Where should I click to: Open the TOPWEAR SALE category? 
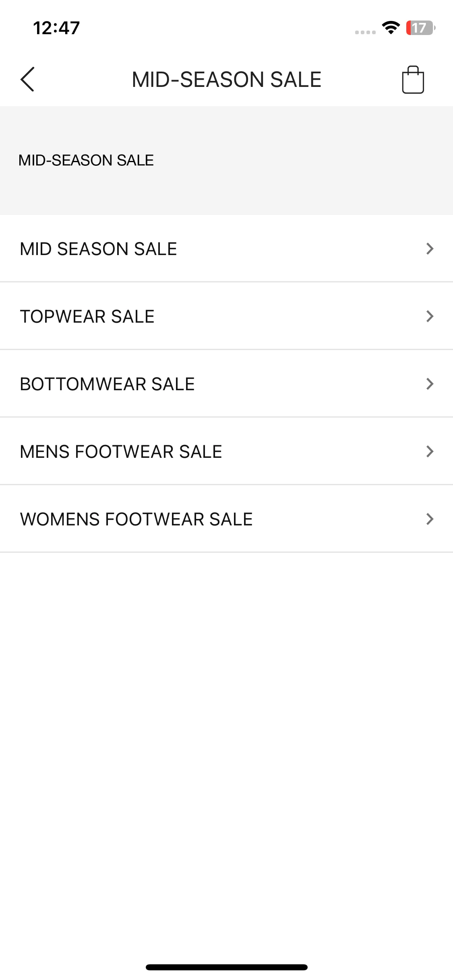(226, 316)
